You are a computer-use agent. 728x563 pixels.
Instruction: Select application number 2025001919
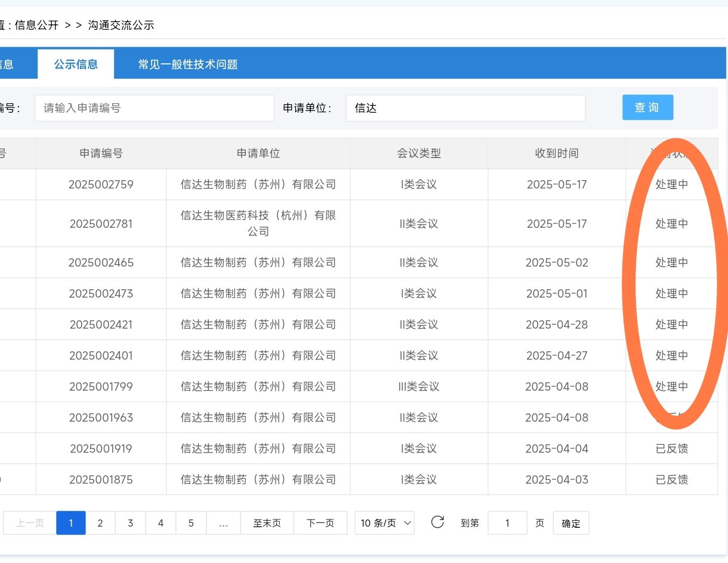(x=101, y=448)
